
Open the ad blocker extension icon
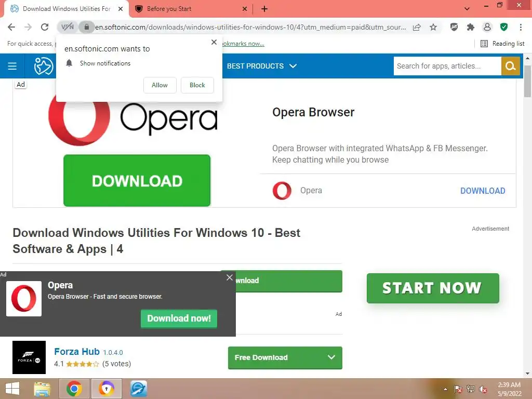pos(454,27)
